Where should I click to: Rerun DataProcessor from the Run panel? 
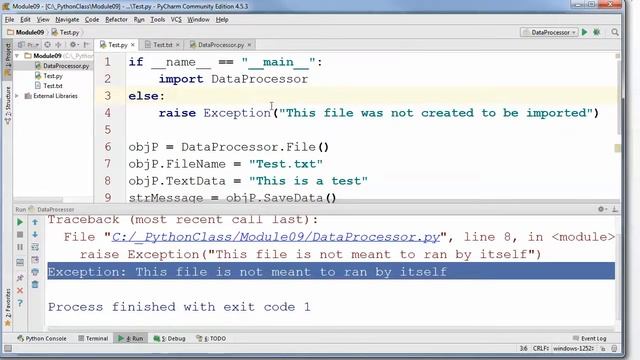[x=20, y=222]
